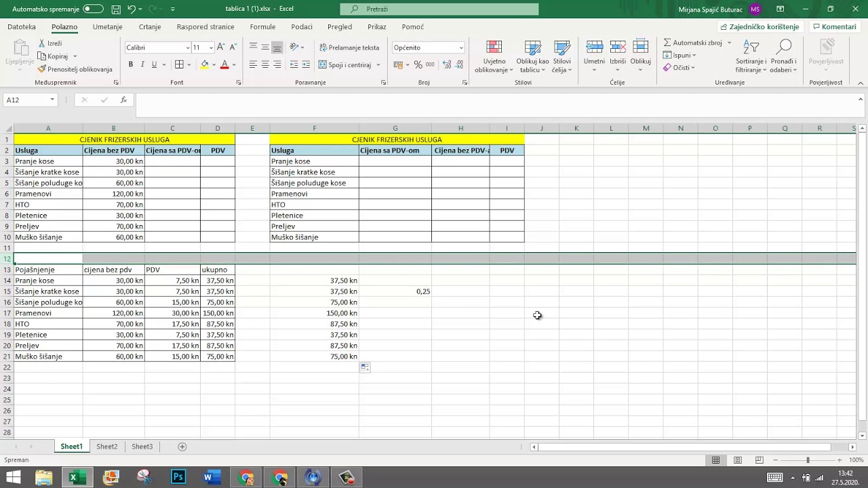The width and height of the screenshot is (868, 488).
Task: Click the borders icon
Action: point(179,64)
